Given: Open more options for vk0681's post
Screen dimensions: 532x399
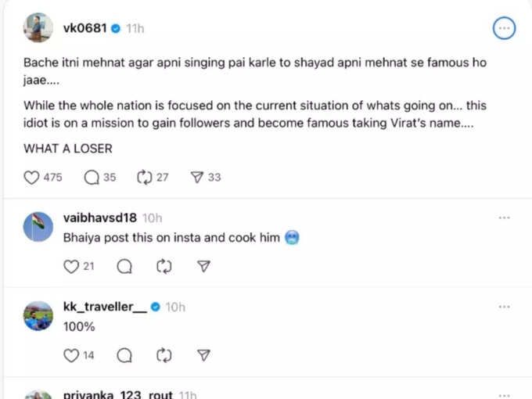Looking at the screenshot, I should (505, 28).
